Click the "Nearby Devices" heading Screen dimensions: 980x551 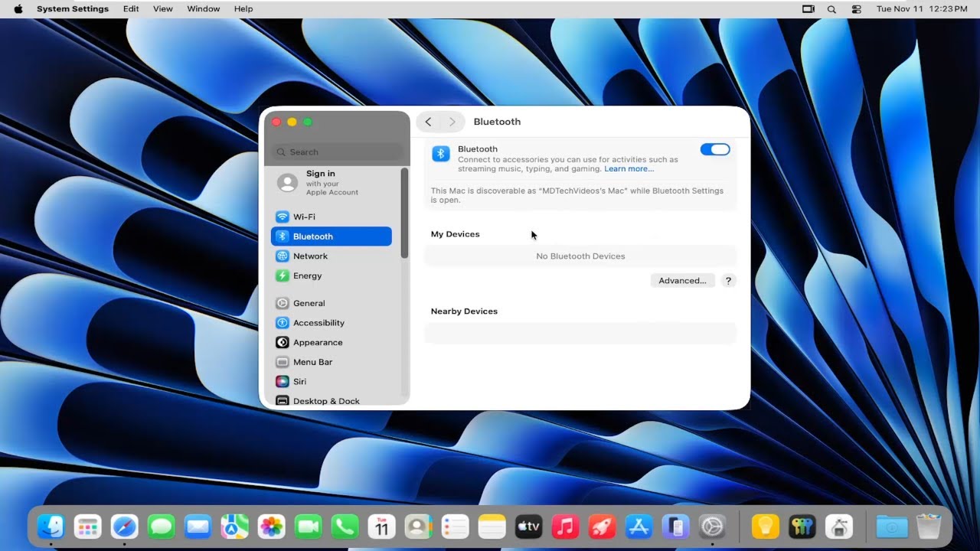pyautogui.click(x=464, y=311)
